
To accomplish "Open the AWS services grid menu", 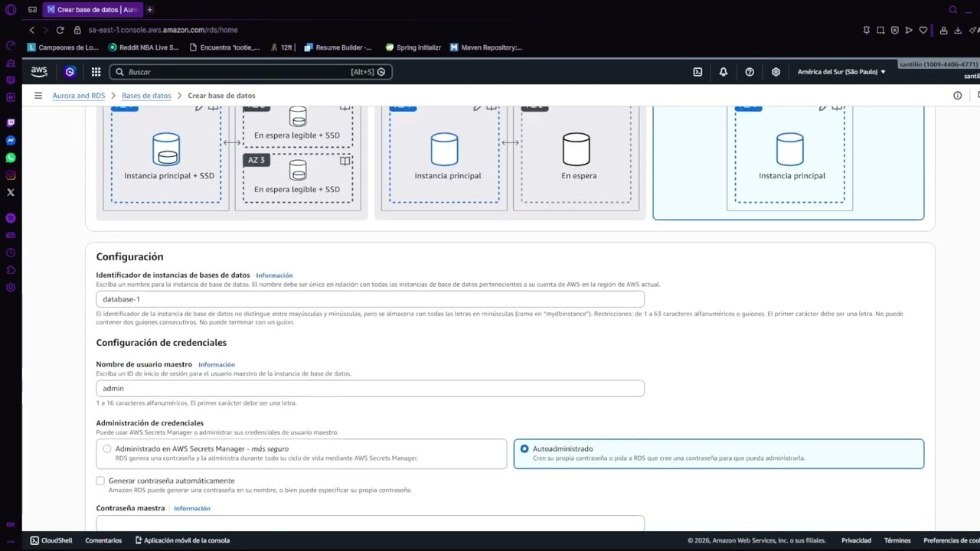I will click(x=96, y=71).
